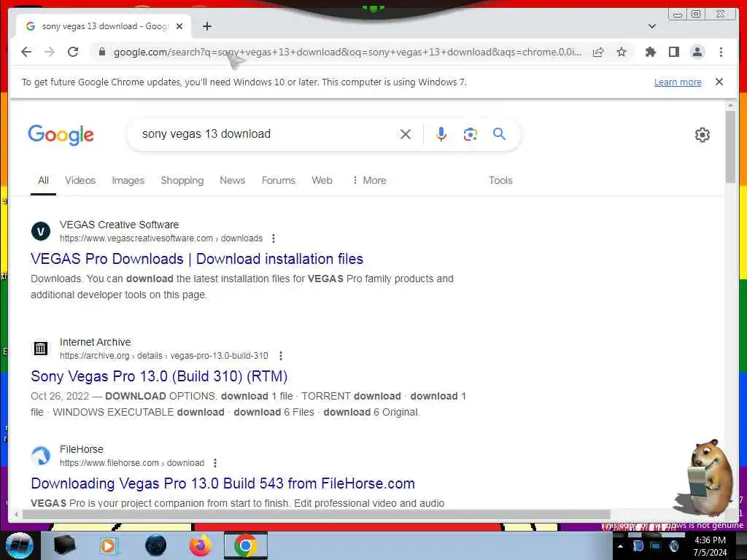Click the horizontal page scrollbar

coord(317,514)
